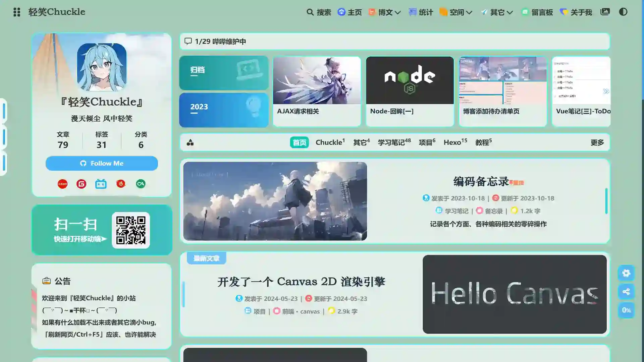Image resolution: width=644 pixels, height=362 pixels.
Task: Click the 0% scroll progress button
Action: [x=626, y=310]
